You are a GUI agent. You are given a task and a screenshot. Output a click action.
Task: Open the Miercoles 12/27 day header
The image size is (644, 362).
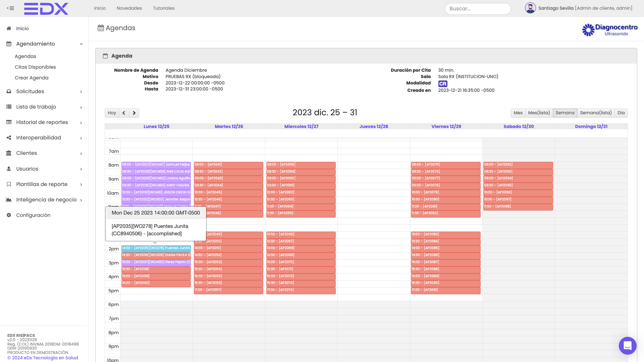301,126
